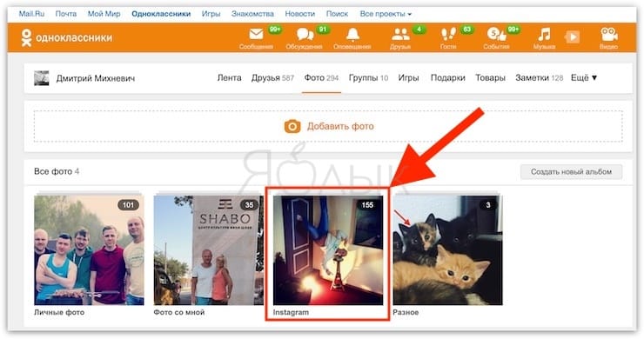
Task: Click the Одноклассники logo icon
Action: coord(26,37)
